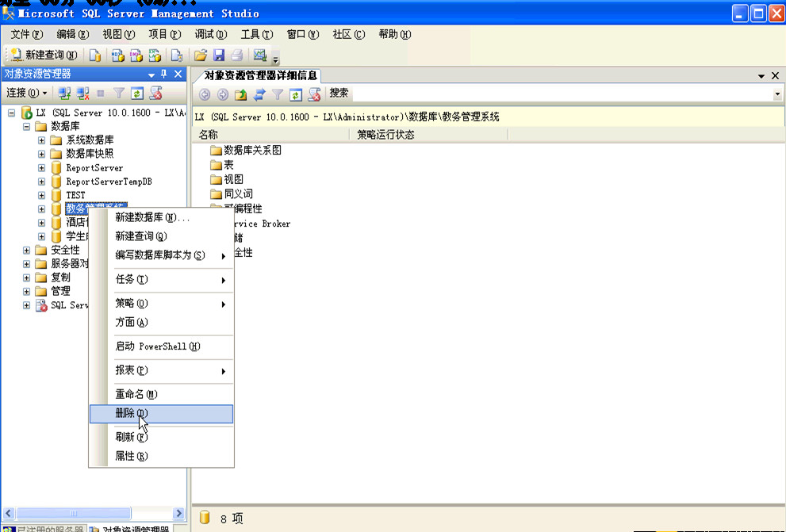Click the Save disk icon
Image resolution: width=786 pixels, height=532 pixels.
219,55
